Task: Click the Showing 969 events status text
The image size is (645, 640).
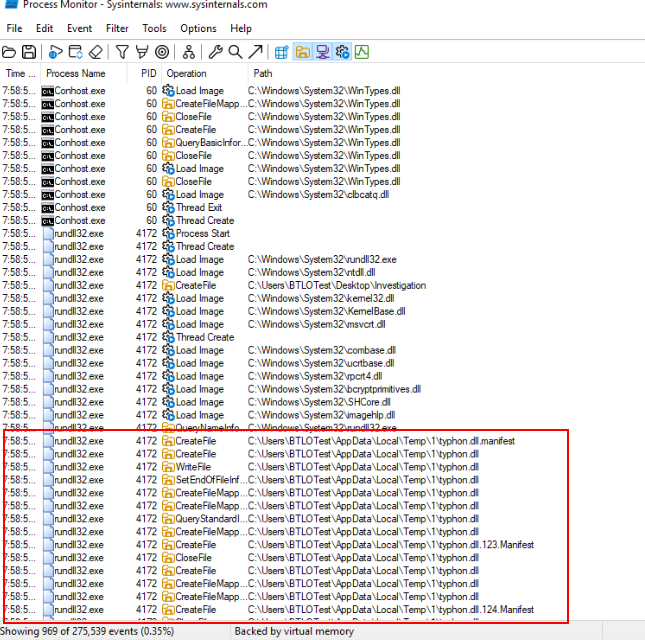Action: point(87,631)
